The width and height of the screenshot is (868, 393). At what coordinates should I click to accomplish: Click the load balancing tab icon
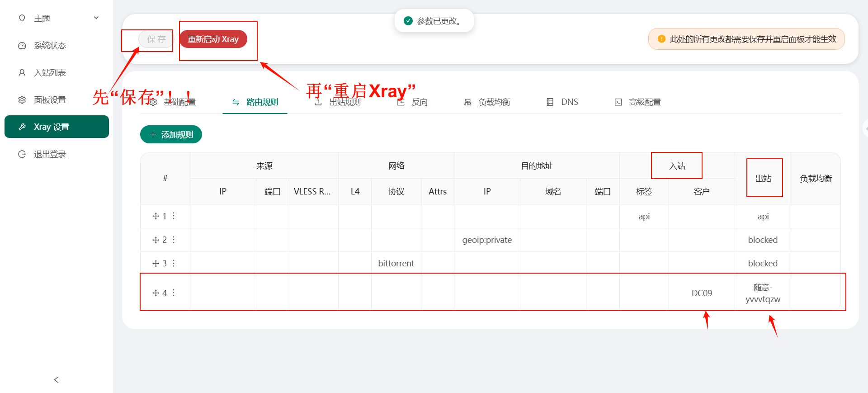coord(467,102)
